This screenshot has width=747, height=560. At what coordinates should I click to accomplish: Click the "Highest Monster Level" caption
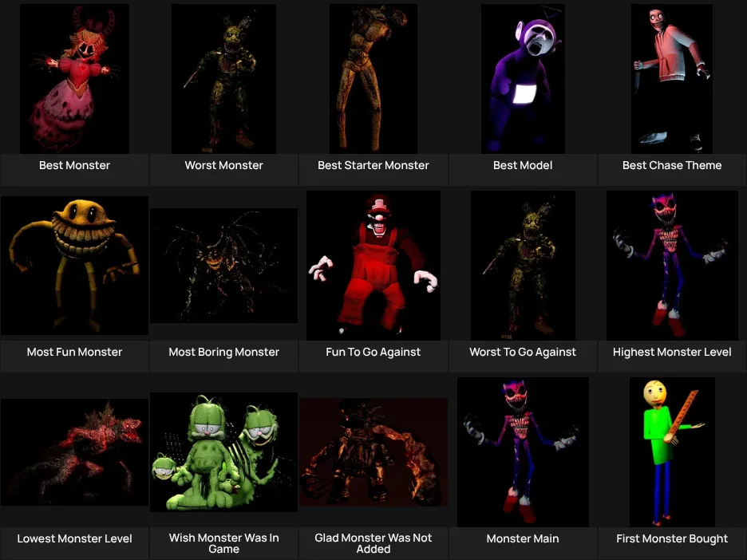pos(672,352)
